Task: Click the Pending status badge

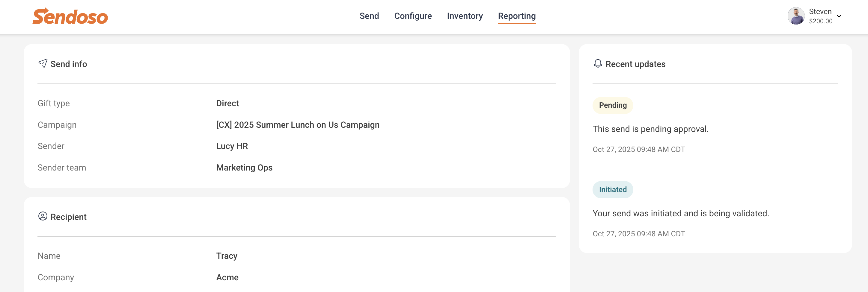Action: point(613,105)
